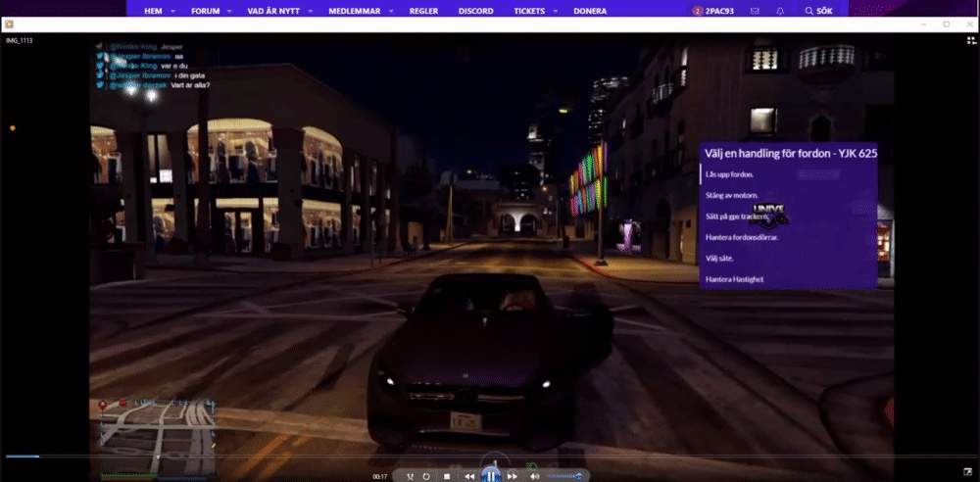Turn on shuffle in the player controls

click(410, 476)
